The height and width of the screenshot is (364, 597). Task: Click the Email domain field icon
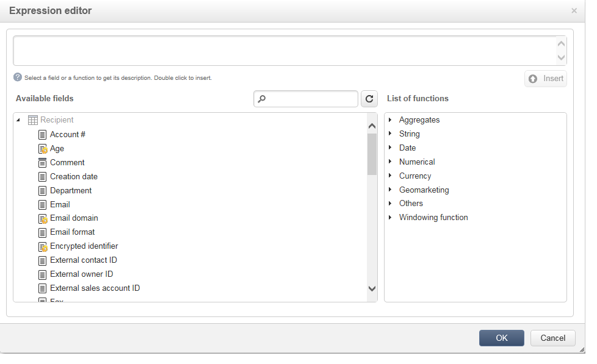tap(43, 218)
